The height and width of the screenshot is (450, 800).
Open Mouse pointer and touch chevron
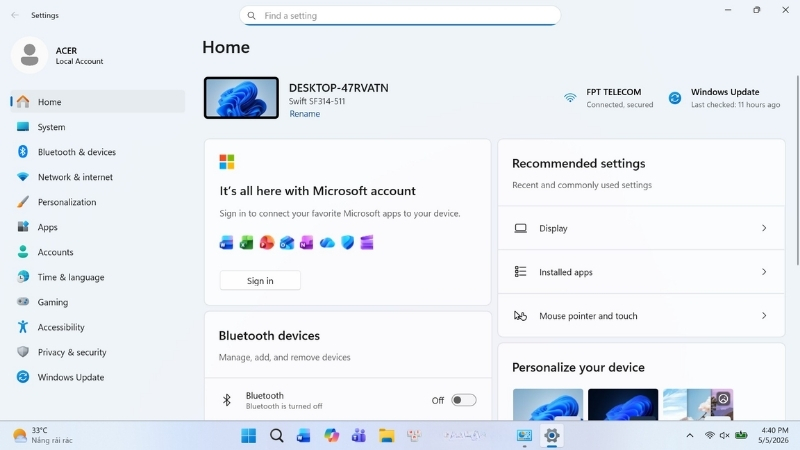(764, 316)
